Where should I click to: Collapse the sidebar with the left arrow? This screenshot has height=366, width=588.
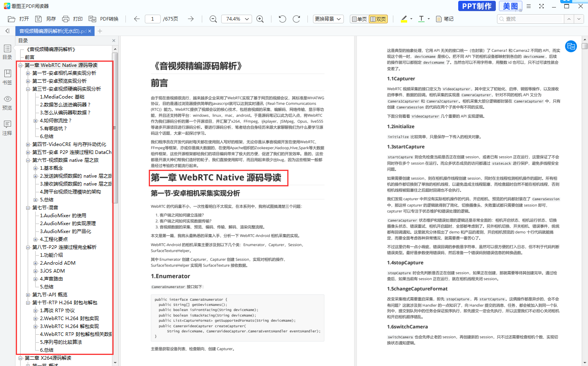point(7,31)
